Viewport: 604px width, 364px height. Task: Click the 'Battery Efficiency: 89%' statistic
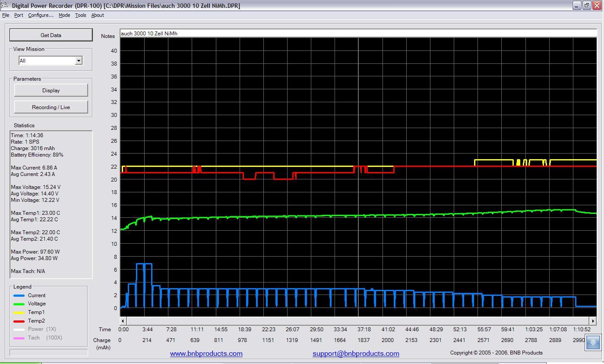[x=37, y=155]
